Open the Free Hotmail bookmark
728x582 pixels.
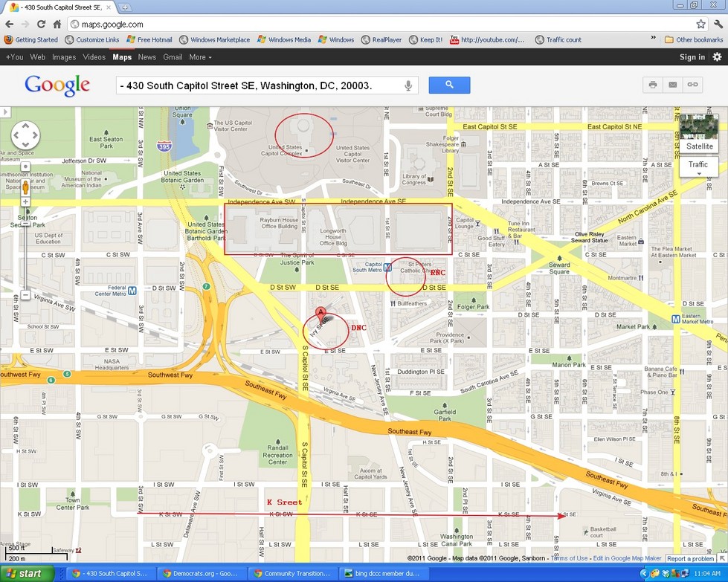point(149,39)
